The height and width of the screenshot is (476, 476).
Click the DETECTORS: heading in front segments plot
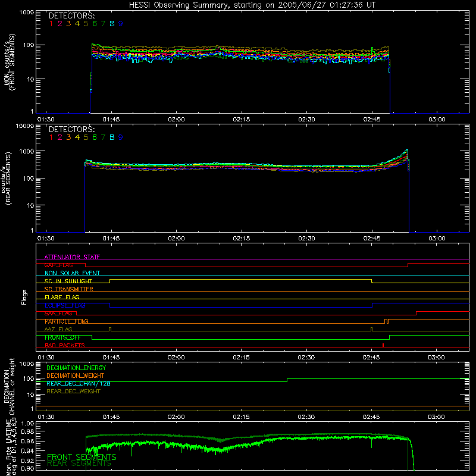pos(72,15)
